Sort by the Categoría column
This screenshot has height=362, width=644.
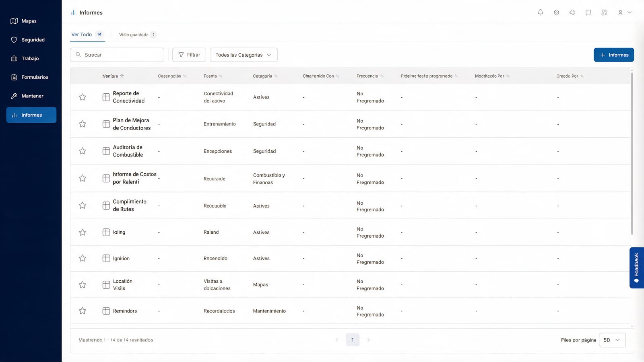click(265, 76)
